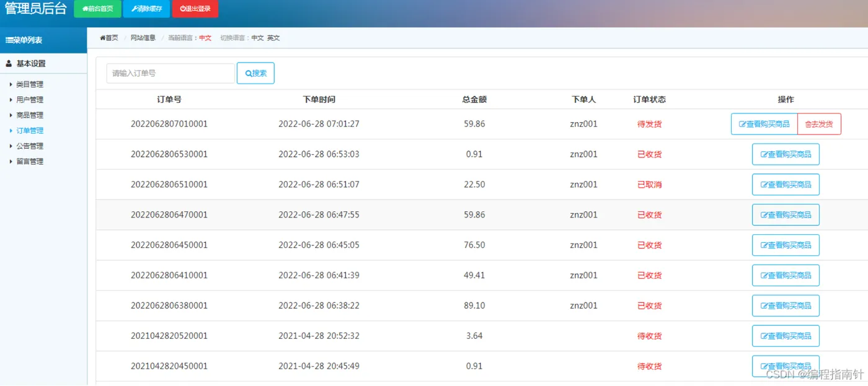868x386 pixels.
Task: Select order number 2022062806450001
Action: 169,245
